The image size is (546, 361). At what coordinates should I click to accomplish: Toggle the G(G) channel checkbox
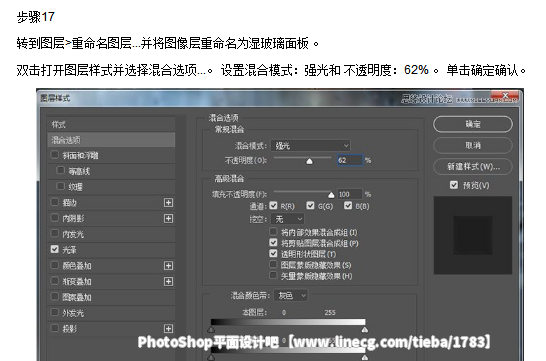[x=310, y=206]
